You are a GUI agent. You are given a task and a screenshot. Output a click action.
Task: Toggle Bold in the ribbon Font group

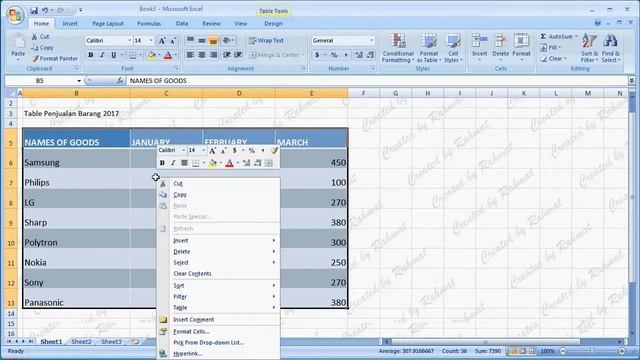click(91, 55)
